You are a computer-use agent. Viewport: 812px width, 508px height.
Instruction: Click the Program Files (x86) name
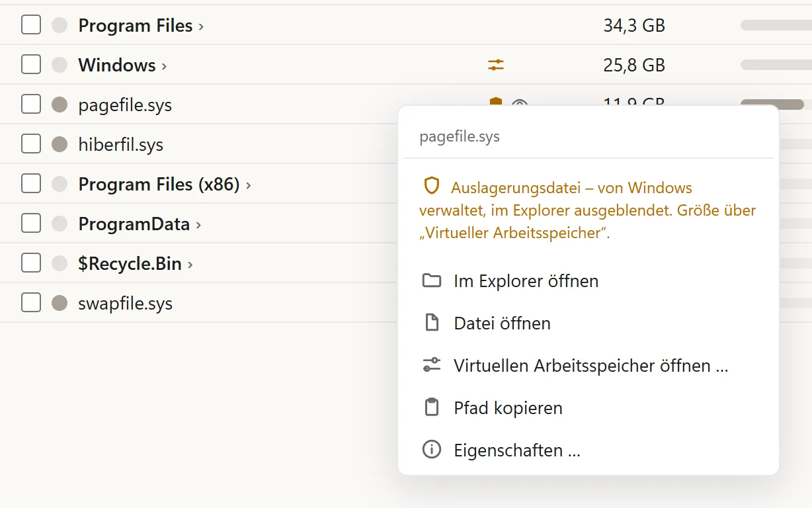159,184
